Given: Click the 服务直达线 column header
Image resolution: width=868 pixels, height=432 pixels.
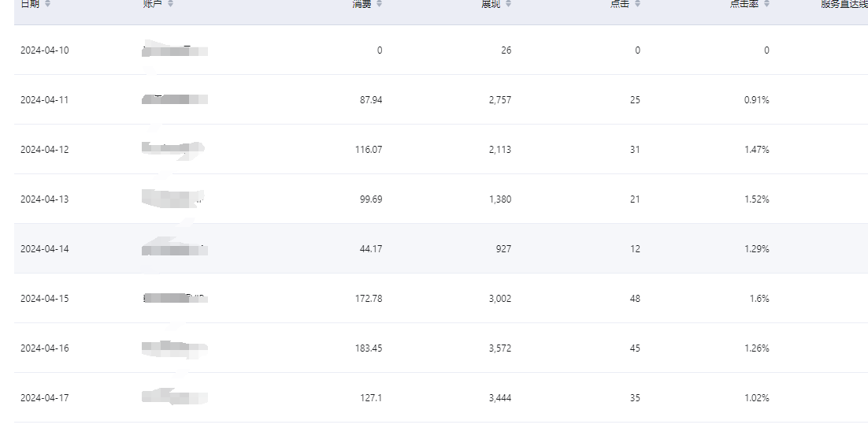Looking at the screenshot, I should [x=844, y=4].
